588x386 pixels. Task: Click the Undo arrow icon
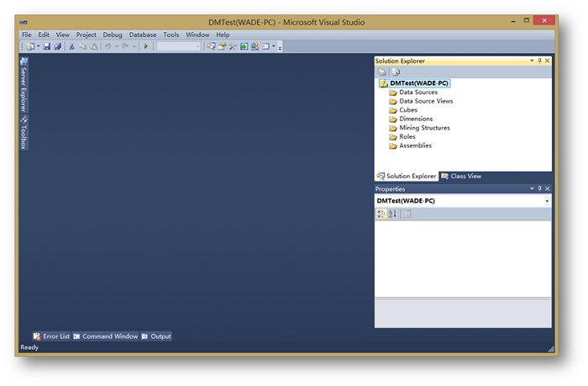[x=108, y=46]
